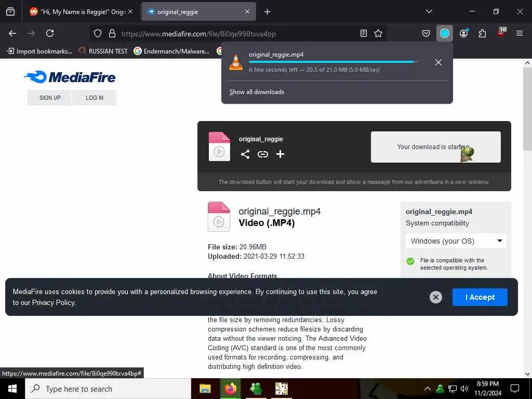Image resolution: width=532 pixels, height=399 pixels.
Task: Open a new tab with plus button
Action: click(268, 12)
